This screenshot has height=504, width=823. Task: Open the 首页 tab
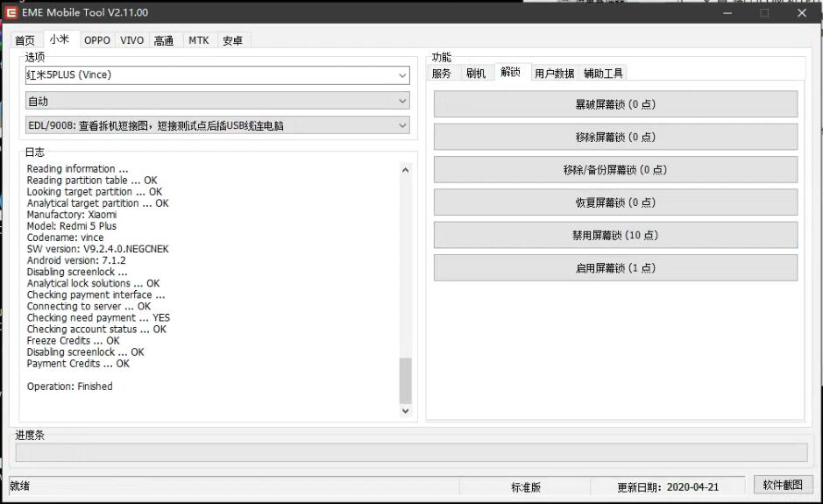click(25, 40)
